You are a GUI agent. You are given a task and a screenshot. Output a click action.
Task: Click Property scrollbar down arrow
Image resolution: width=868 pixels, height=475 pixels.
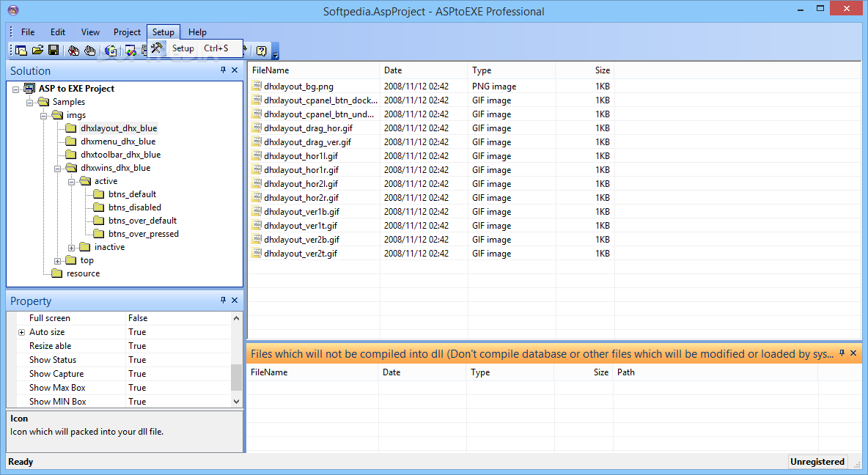click(236, 402)
